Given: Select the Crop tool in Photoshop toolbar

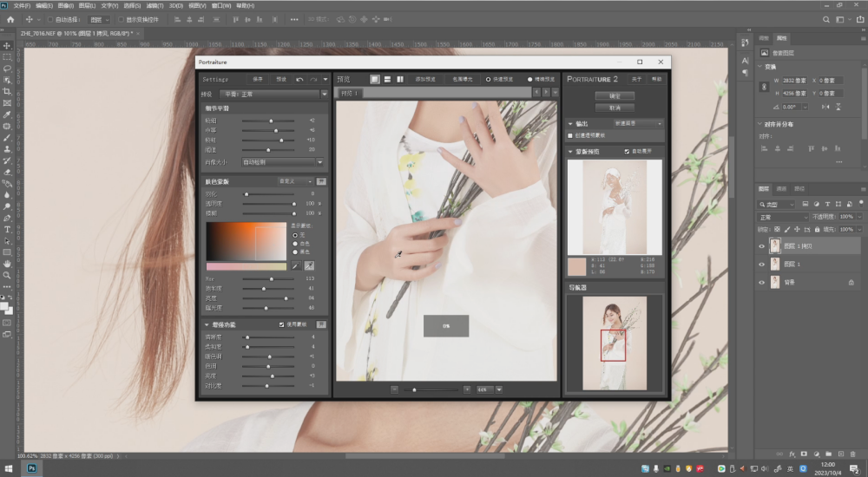Looking at the screenshot, I should [7, 91].
